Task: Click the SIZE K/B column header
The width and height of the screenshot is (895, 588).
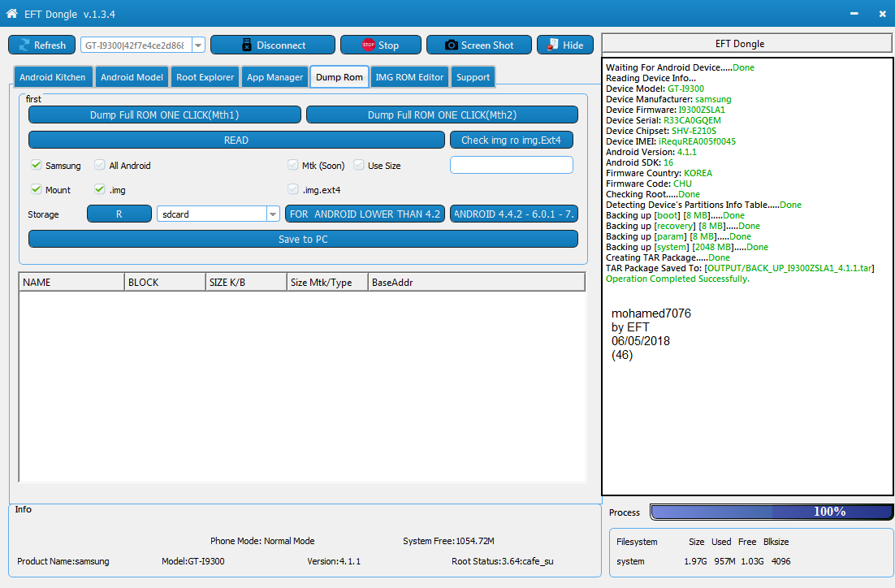Action: point(246,282)
